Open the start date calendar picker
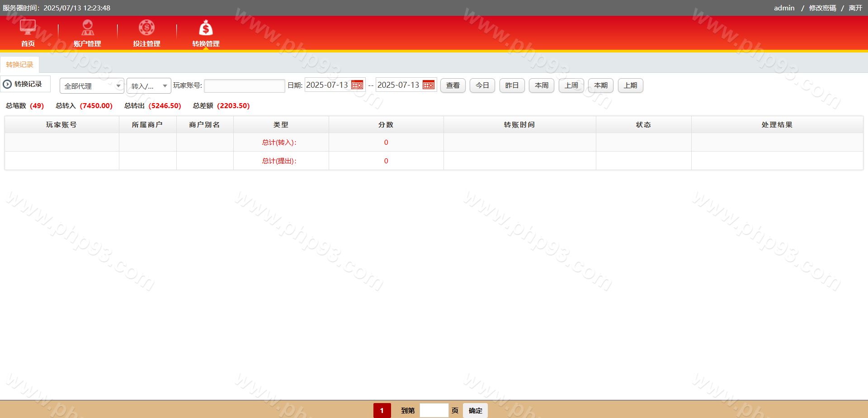868x418 pixels. 357,85
